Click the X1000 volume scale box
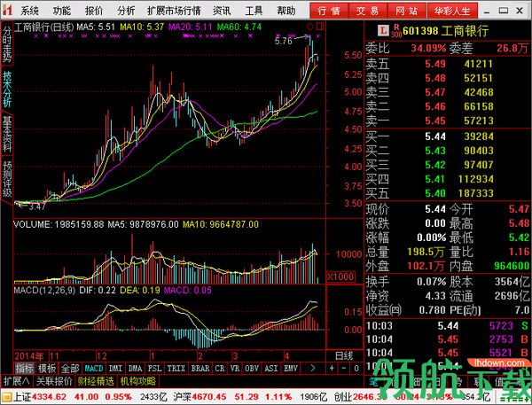This screenshot has width=532, height=405. (340, 276)
